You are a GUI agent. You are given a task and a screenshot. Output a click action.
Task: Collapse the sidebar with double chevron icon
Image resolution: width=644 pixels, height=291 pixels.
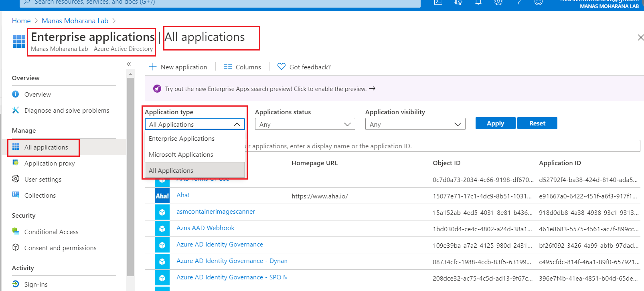(x=129, y=64)
